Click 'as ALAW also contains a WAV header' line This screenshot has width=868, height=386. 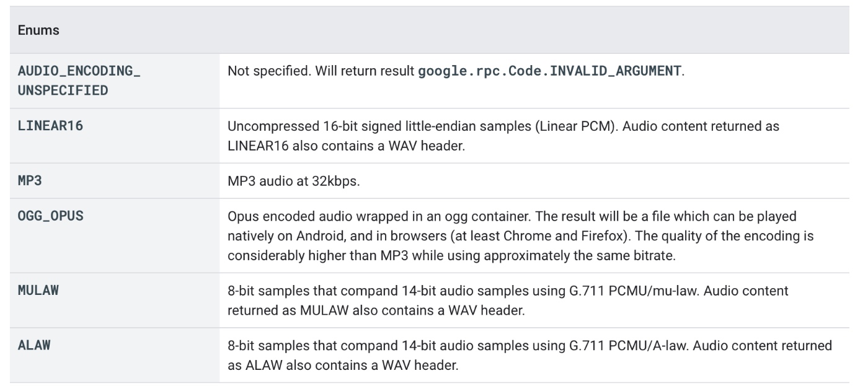coord(342,364)
